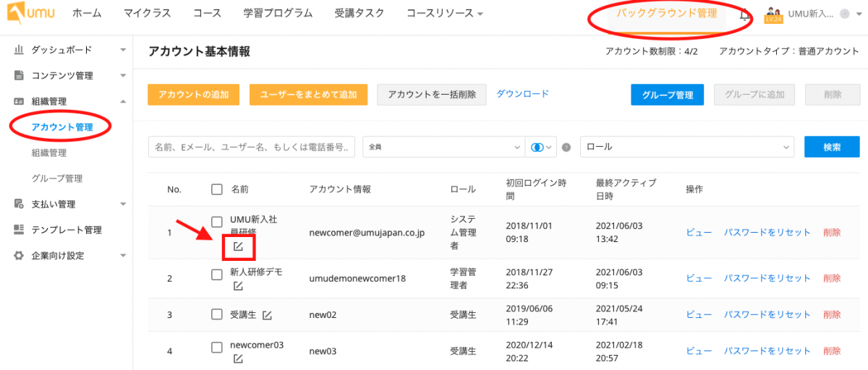Collapse 組織管理 sidebar section arrow

tap(123, 101)
